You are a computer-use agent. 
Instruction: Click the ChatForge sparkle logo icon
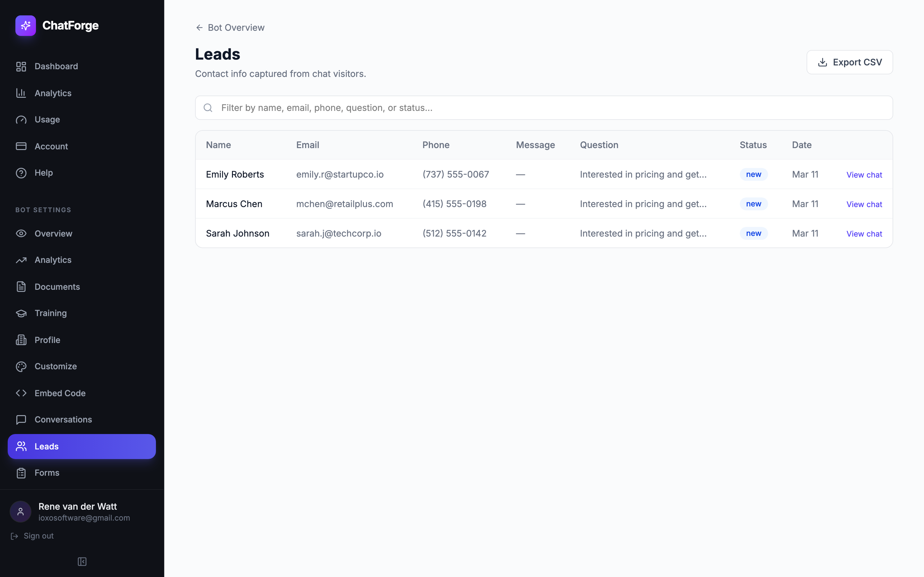(25, 25)
